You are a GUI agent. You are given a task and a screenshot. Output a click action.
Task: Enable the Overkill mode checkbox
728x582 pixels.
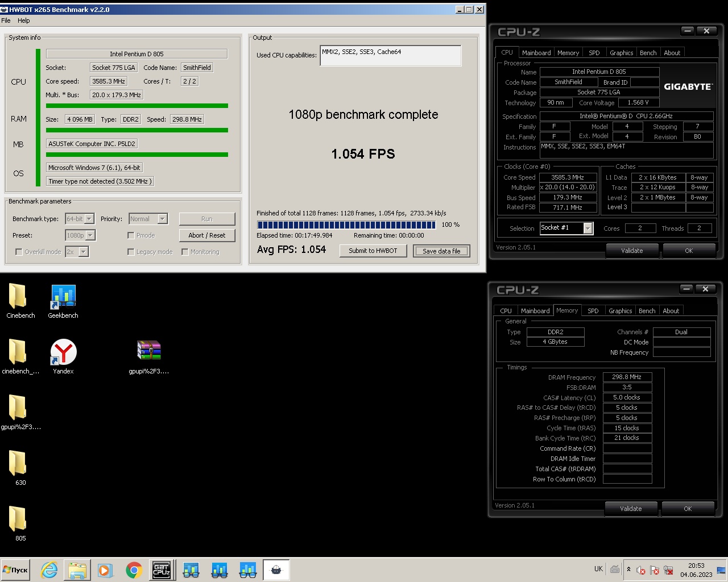[19, 252]
